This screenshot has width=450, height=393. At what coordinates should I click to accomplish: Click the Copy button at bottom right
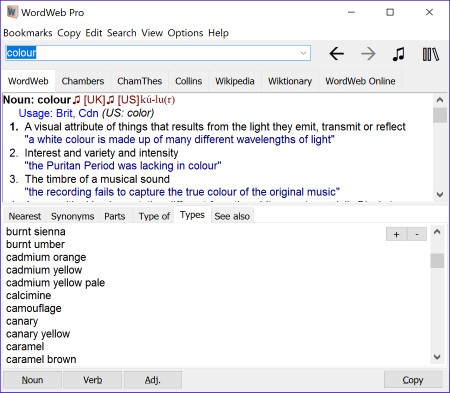413,380
